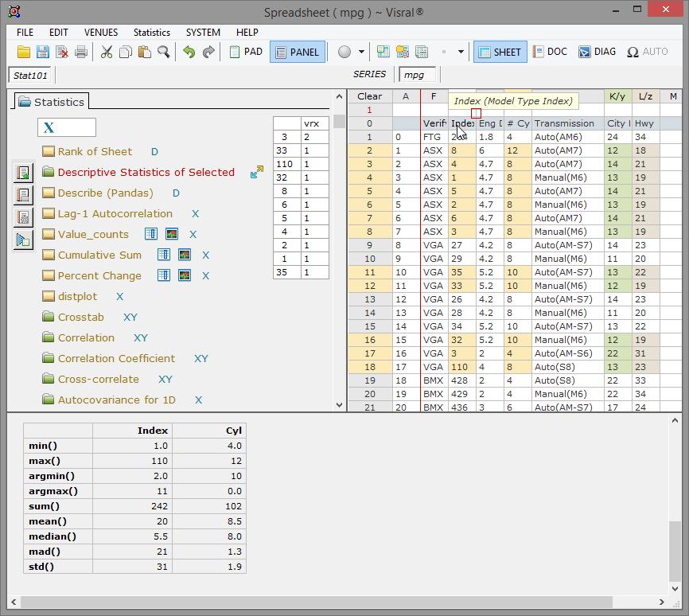Click the Print icon in toolbar

81,53
